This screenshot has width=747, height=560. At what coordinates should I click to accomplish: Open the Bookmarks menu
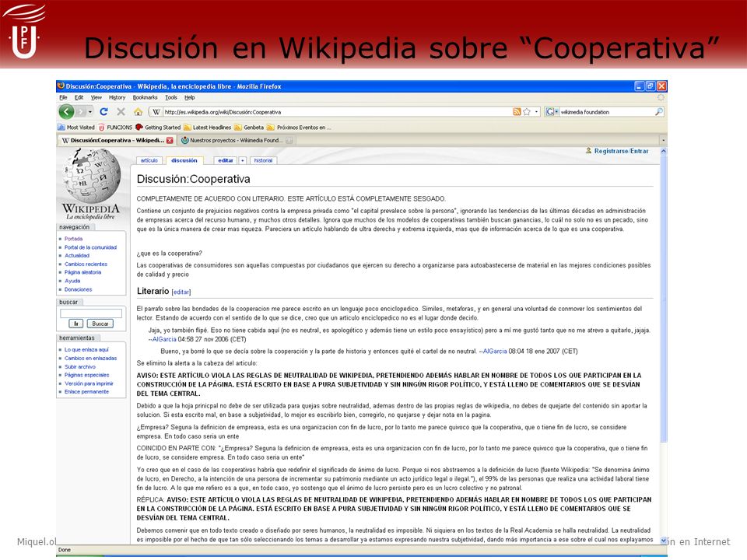point(145,98)
